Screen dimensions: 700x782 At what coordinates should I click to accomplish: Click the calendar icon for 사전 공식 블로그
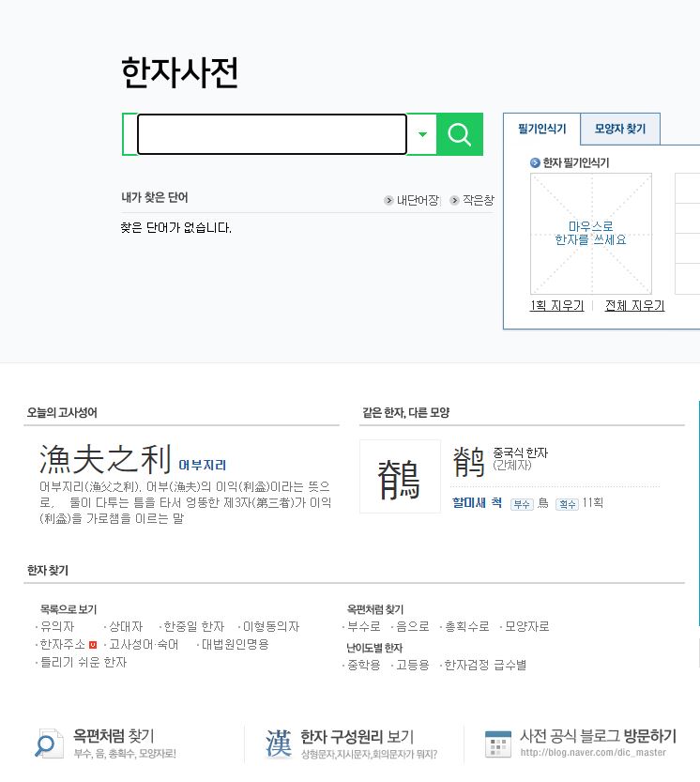pyautogui.click(x=497, y=743)
